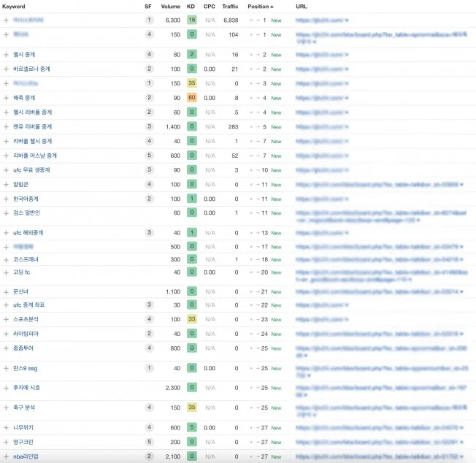Expand URL dropdown arrow in 알럽콘 row
476x463 pixels.
click(x=461, y=185)
